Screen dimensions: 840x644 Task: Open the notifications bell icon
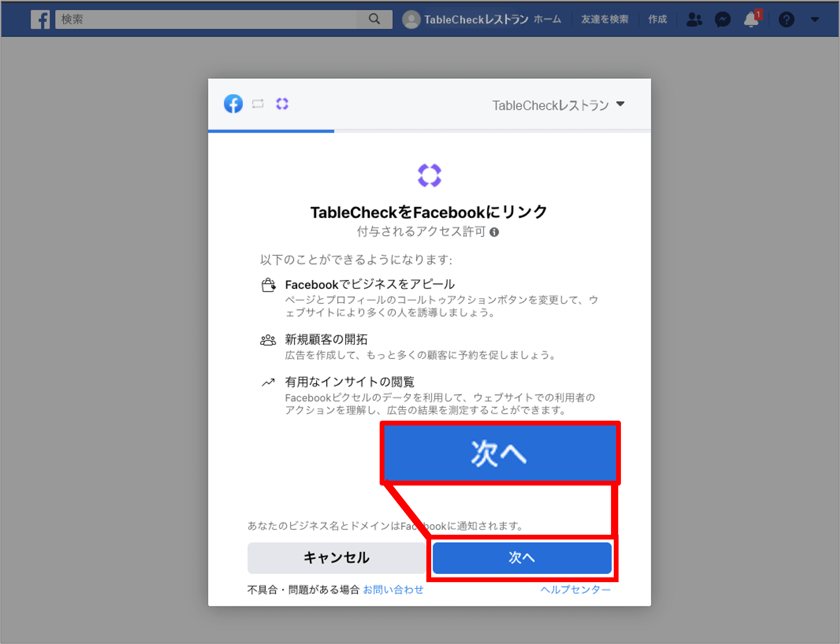(751, 19)
